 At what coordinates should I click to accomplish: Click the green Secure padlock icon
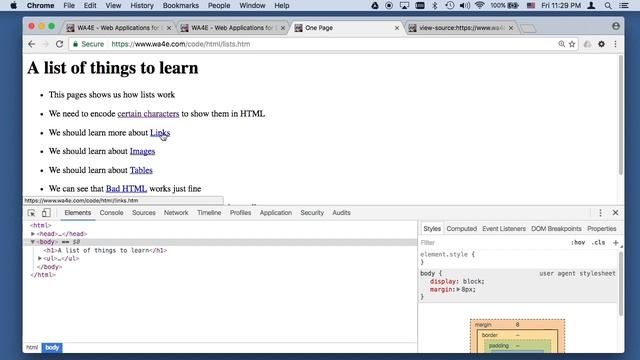coord(75,44)
